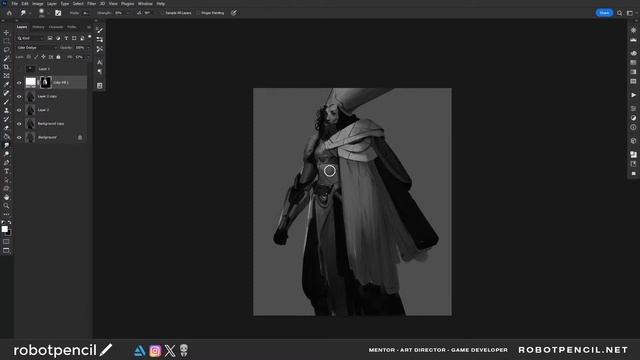Toggle lock all for the layer
The width and height of the screenshot is (640, 360).
[x=58, y=57]
